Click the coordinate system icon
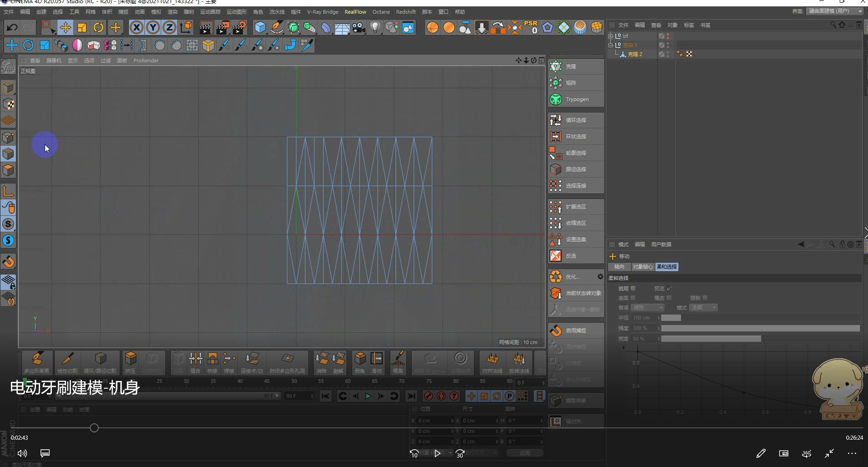This screenshot has height=467, width=868. 186,28
